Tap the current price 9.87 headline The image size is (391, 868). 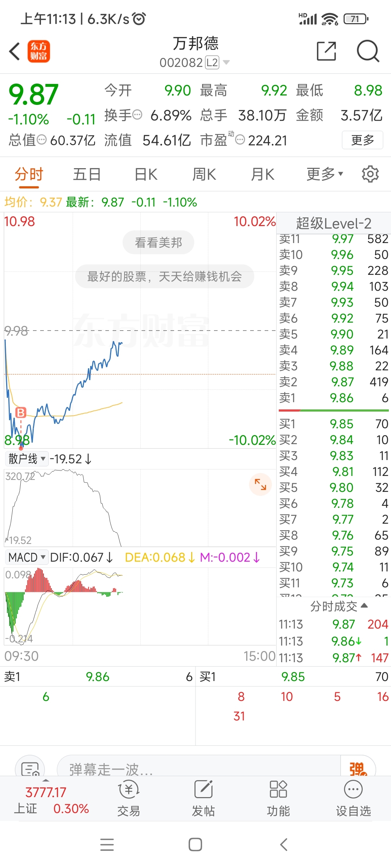coord(33,94)
